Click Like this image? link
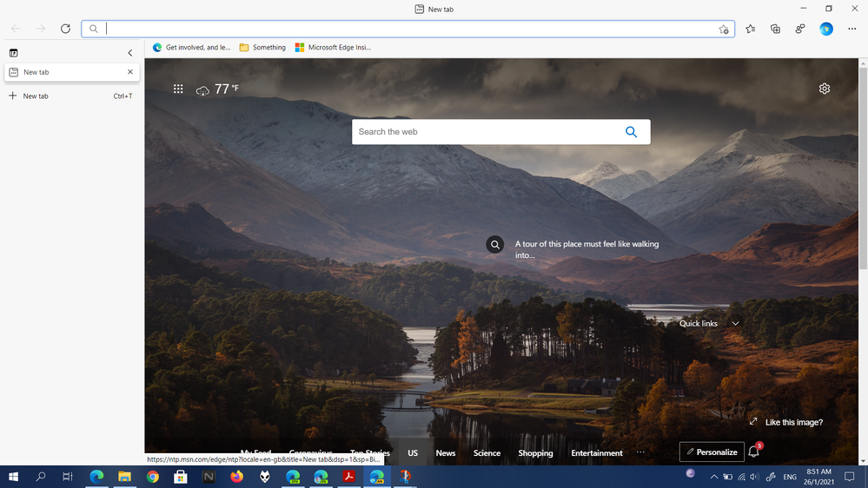The image size is (868, 488). point(794,422)
